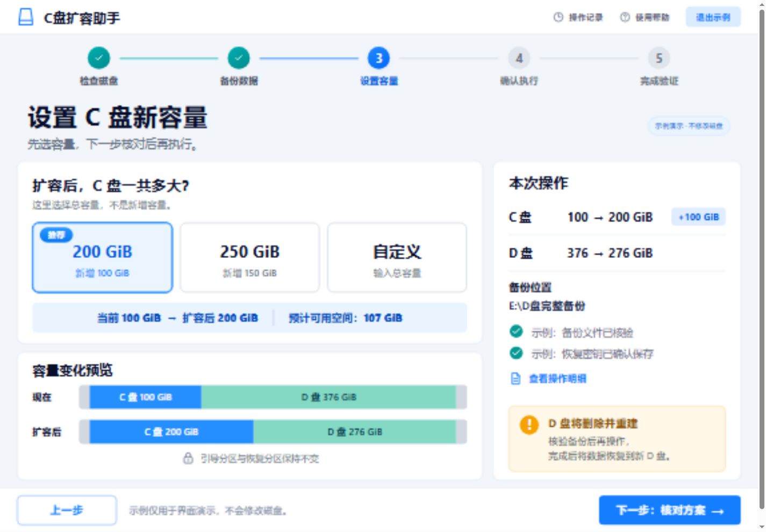The width and height of the screenshot is (766, 532).
Task: Click the checkmark next to 恢复密钥已确认保存
Action: pyautogui.click(x=516, y=353)
